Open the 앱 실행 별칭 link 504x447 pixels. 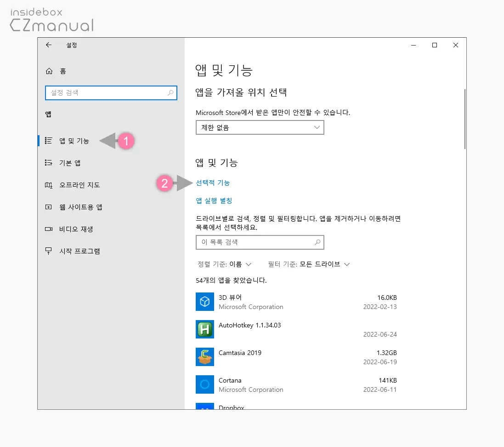point(214,201)
